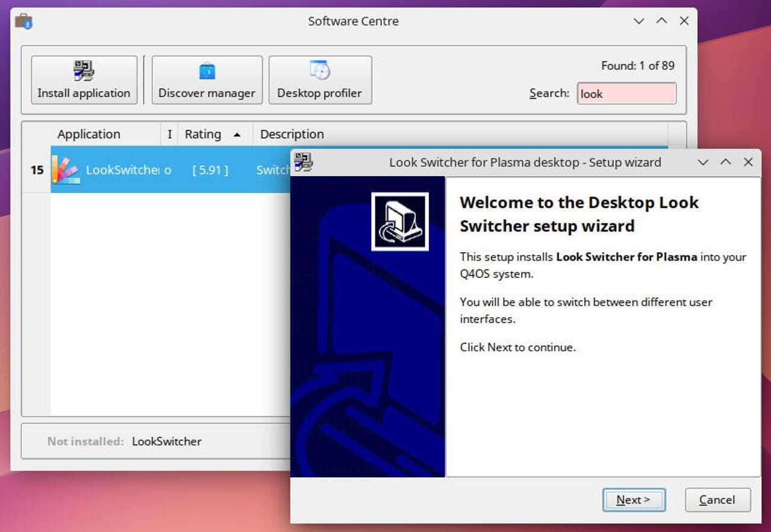The width and height of the screenshot is (771, 532).
Task: Click the setup wizard title bar icon
Action: (304, 162)
